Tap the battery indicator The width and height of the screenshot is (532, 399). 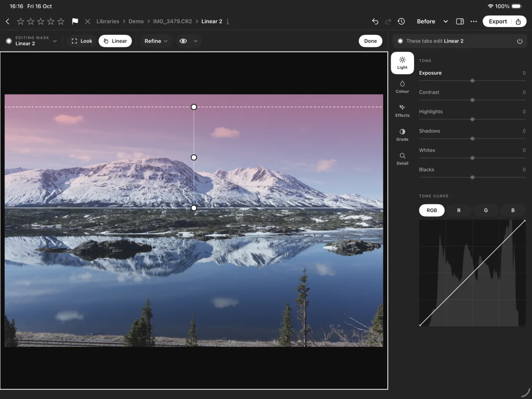516,6
